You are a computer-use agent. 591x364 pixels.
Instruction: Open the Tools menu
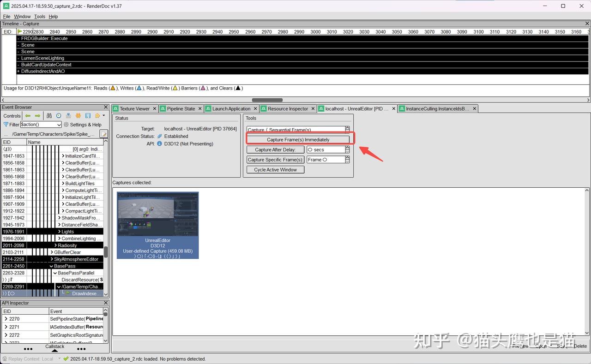39,16
